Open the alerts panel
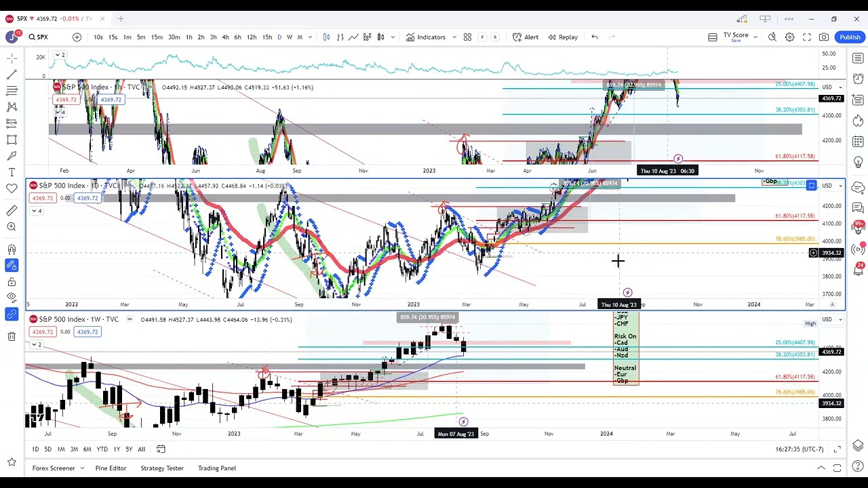Screen dimensions: 868x488 click(x=858, y=79)
